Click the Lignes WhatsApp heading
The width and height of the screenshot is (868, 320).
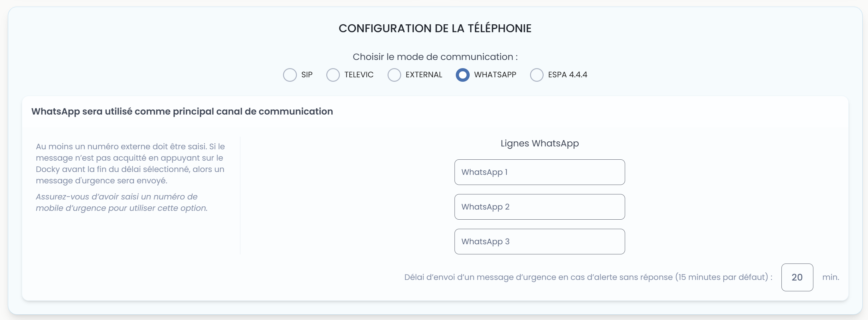[539, 143]
